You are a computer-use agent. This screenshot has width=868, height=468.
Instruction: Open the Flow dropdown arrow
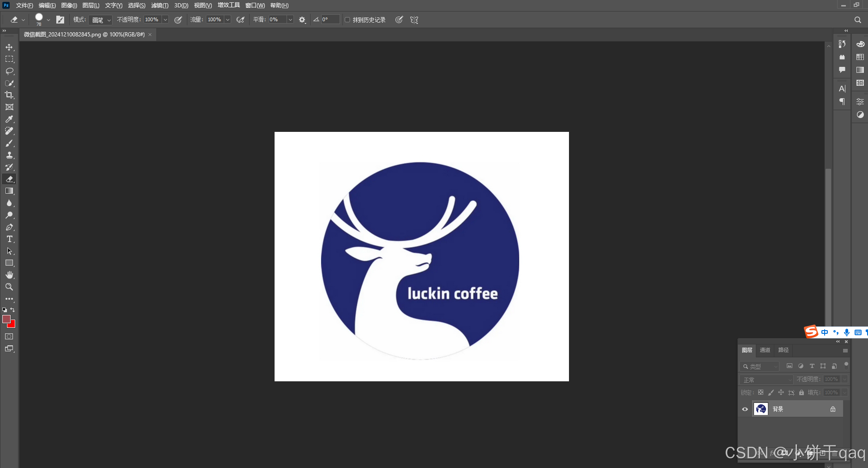click(227, 20)
